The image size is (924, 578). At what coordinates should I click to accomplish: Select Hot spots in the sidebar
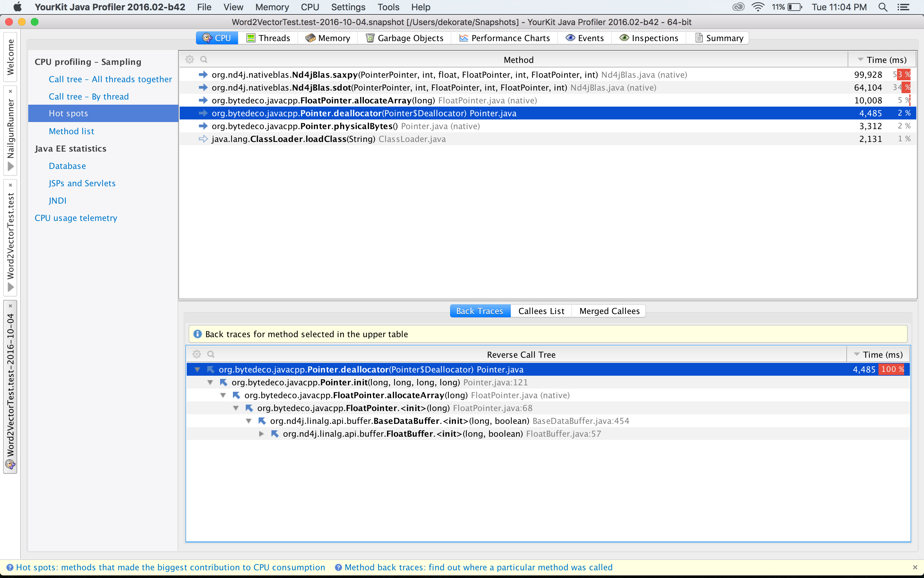(103, 113)
